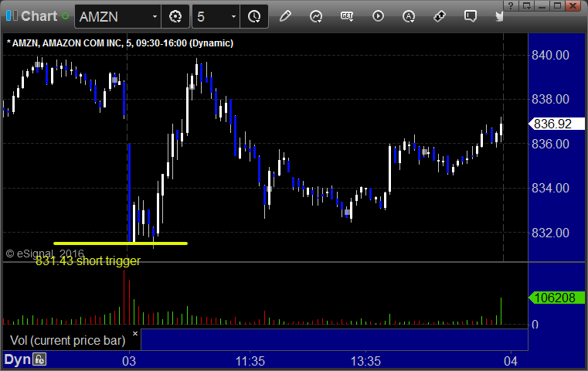Viewport: 588px width, 371px height.
Task: Click the volume axis 0 label
Action: point(535,325)
